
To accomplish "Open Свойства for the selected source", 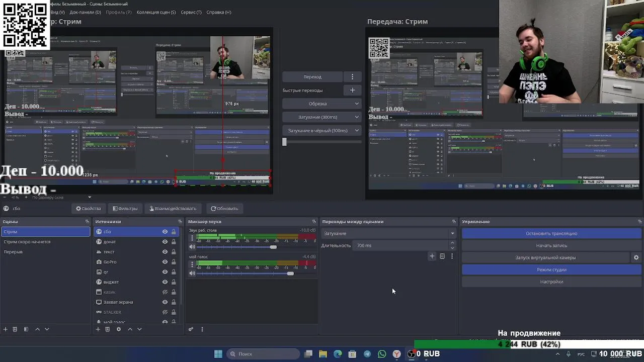I will 89,208.
